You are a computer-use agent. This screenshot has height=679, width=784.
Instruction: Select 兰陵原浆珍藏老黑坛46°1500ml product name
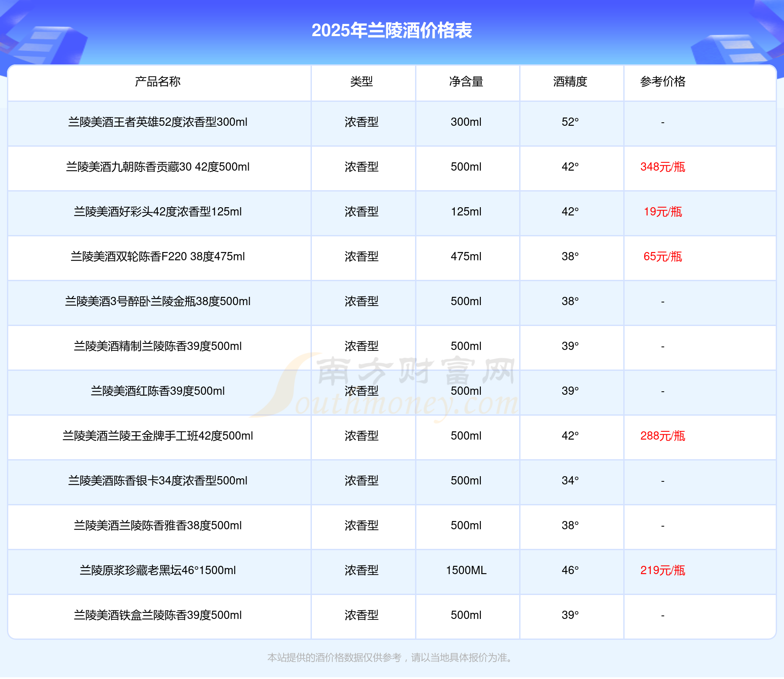(x=158, y=570)
